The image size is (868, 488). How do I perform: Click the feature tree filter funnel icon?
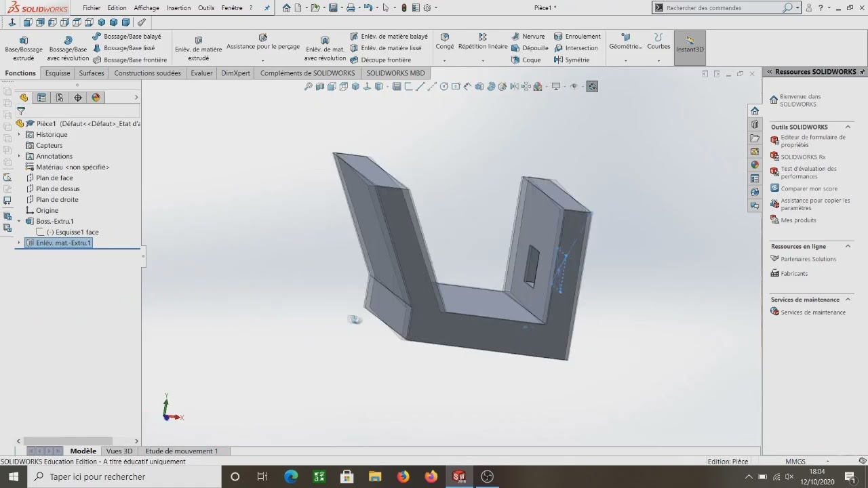click(21, 110)
